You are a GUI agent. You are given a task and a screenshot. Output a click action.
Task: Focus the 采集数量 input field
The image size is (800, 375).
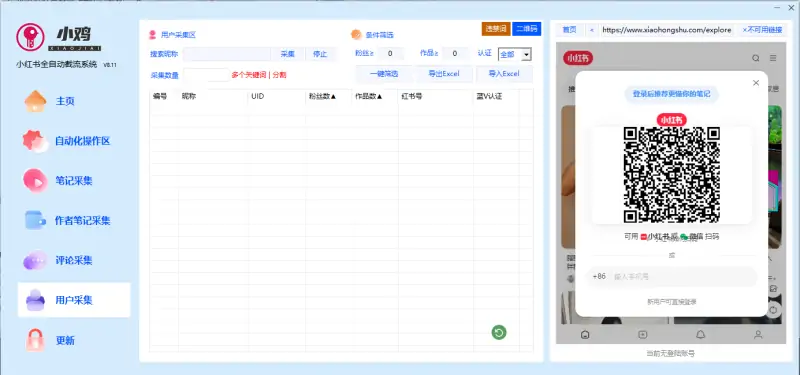[206, 74]
